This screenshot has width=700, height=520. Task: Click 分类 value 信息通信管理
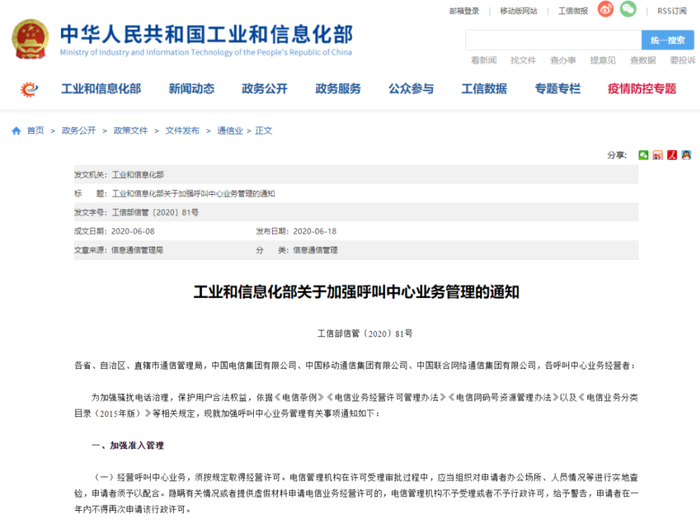pyautogui.click(x=315, y=250)
